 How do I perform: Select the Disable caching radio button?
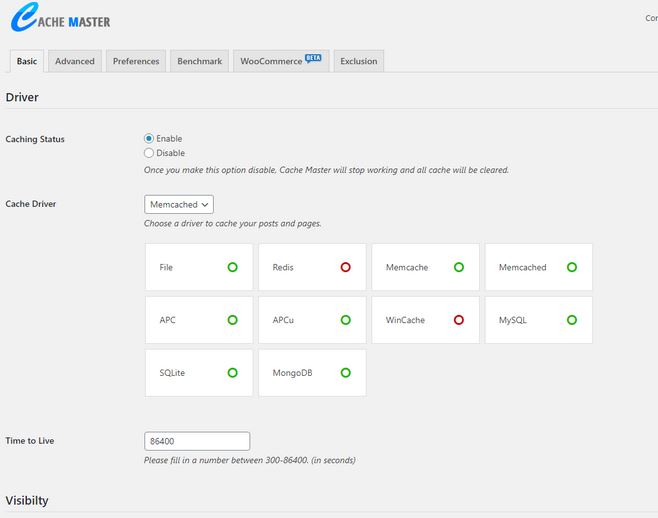tap(149, 153)
